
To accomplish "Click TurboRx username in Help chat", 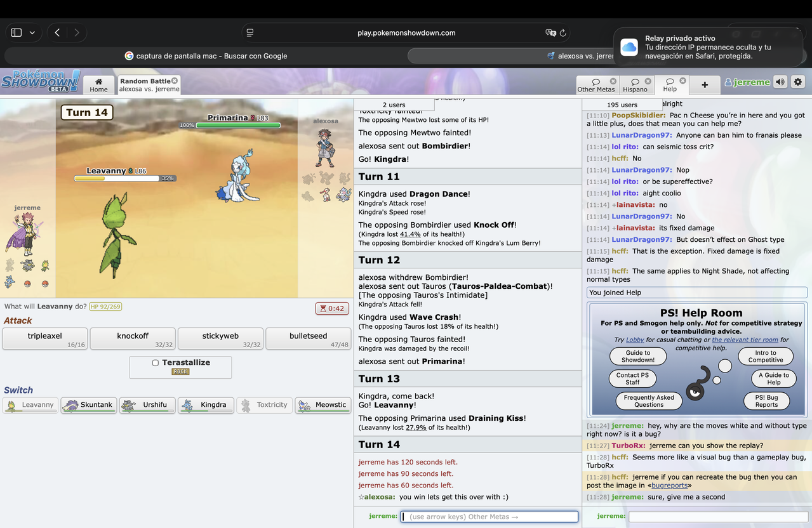I will coord(629,445).
